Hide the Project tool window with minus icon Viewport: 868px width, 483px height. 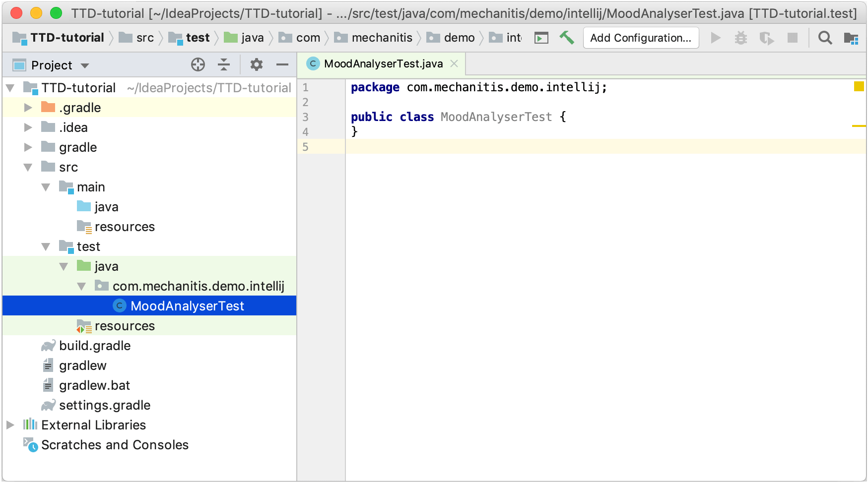[282, 64]
